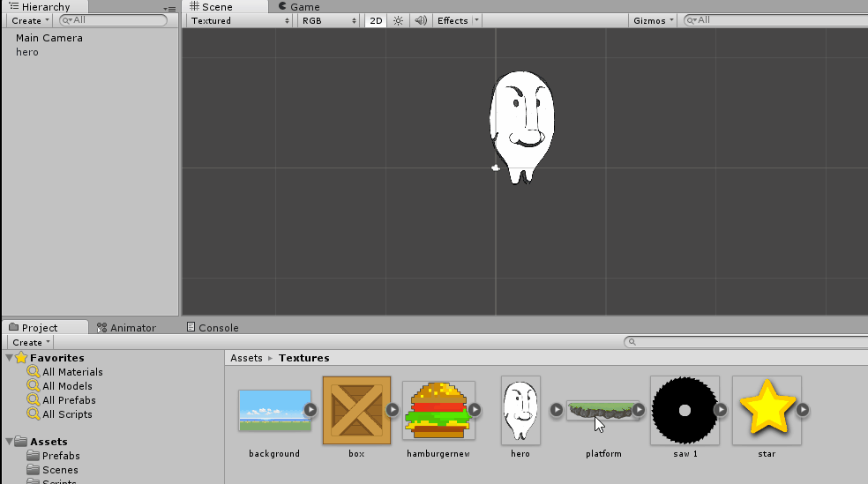Expand star texture sub-sprites arrow
Screen dimensions: 868x484
pos(802,410)
